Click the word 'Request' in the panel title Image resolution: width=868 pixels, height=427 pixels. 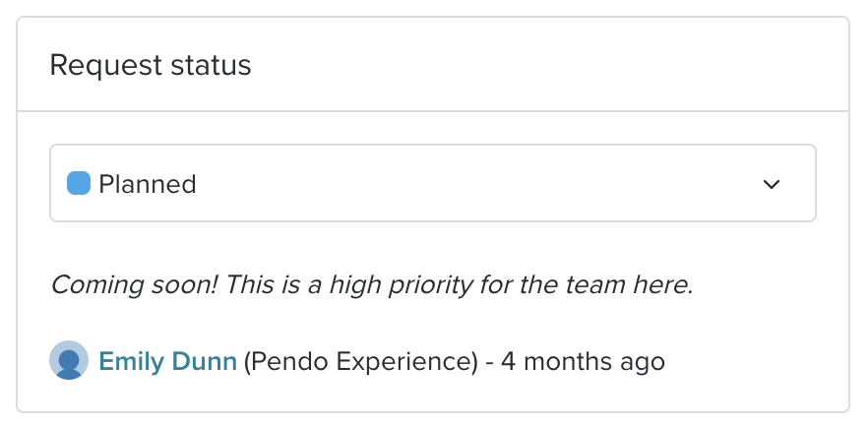tap(105, 66)
